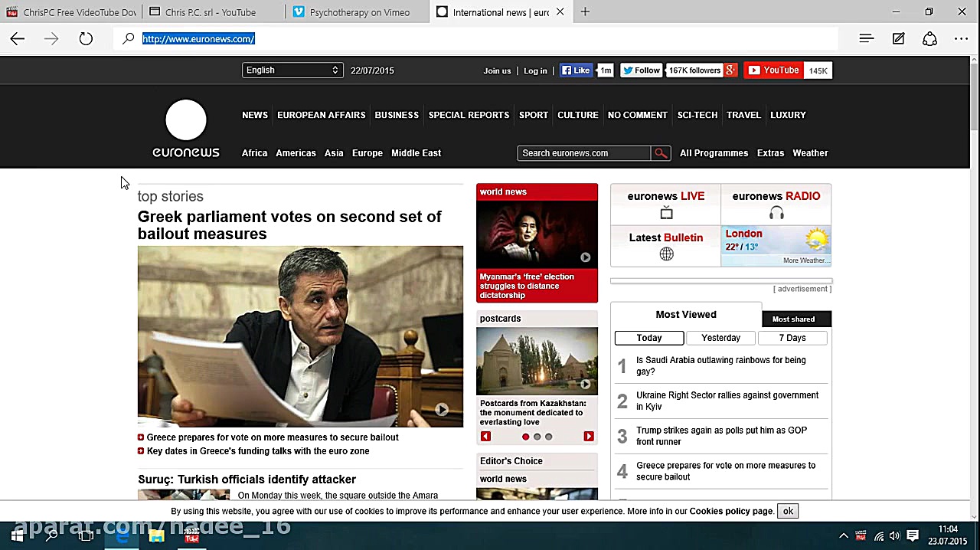Open the English language dropdown
The image size is (980, 550).
point(292,70)
